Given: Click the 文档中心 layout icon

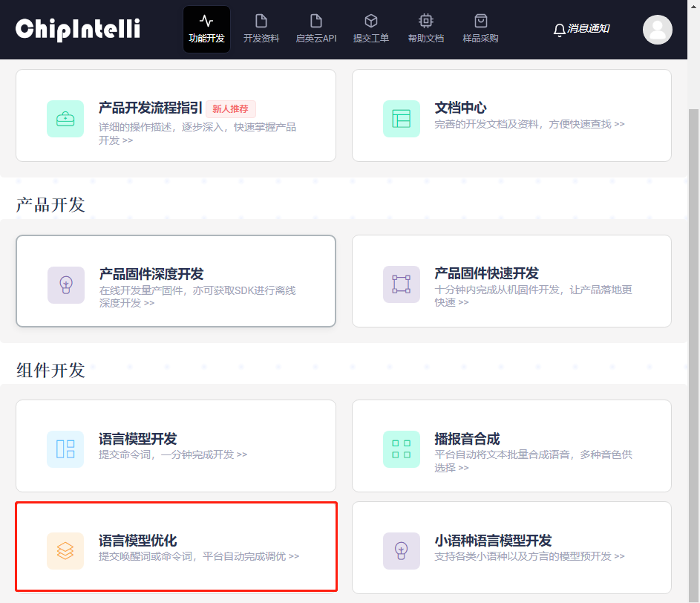Looking at the screenshot, I should pos(402,119).
